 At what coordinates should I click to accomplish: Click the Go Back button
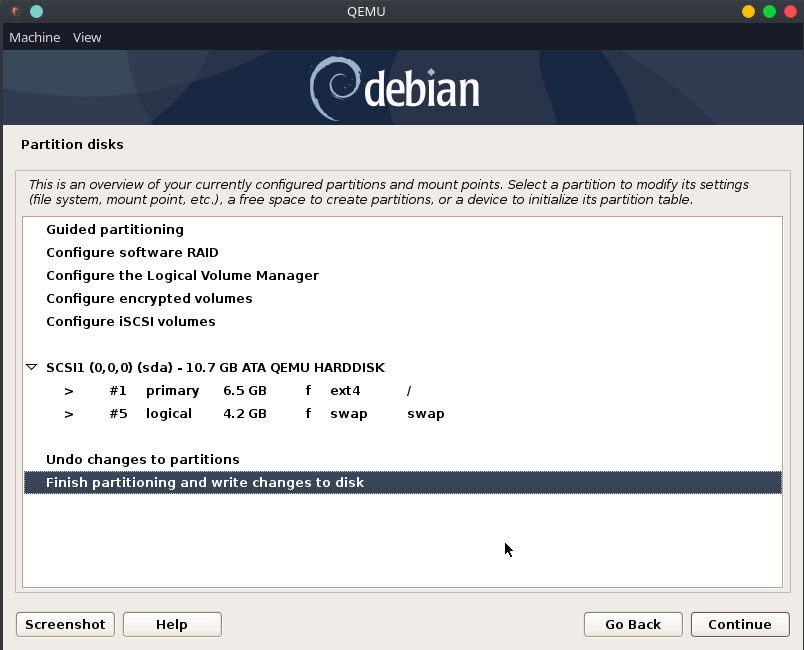pyautogui.click(x=633, y=624)
